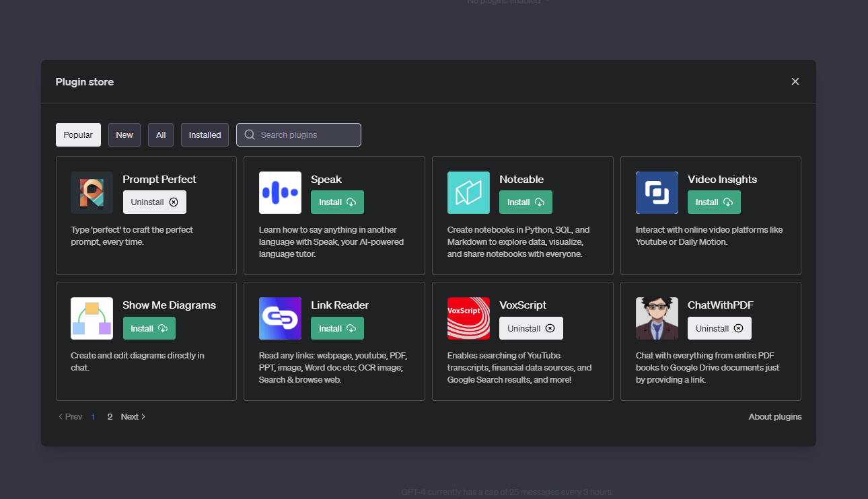Click the Show Me Diagrams description
The width and height of the screenshot is (868, 499).
tap(137, 362)
